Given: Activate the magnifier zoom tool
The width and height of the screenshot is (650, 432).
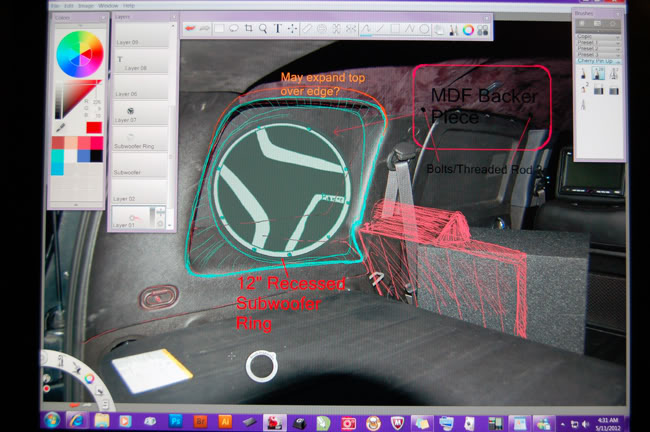Looking at the screenshot, I should (x=263, y=29).
